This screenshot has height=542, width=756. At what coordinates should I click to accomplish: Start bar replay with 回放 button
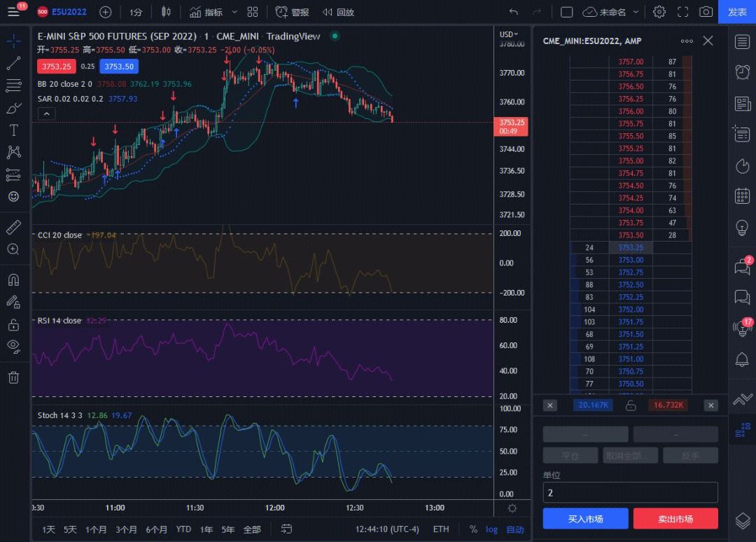click(339, 12)
